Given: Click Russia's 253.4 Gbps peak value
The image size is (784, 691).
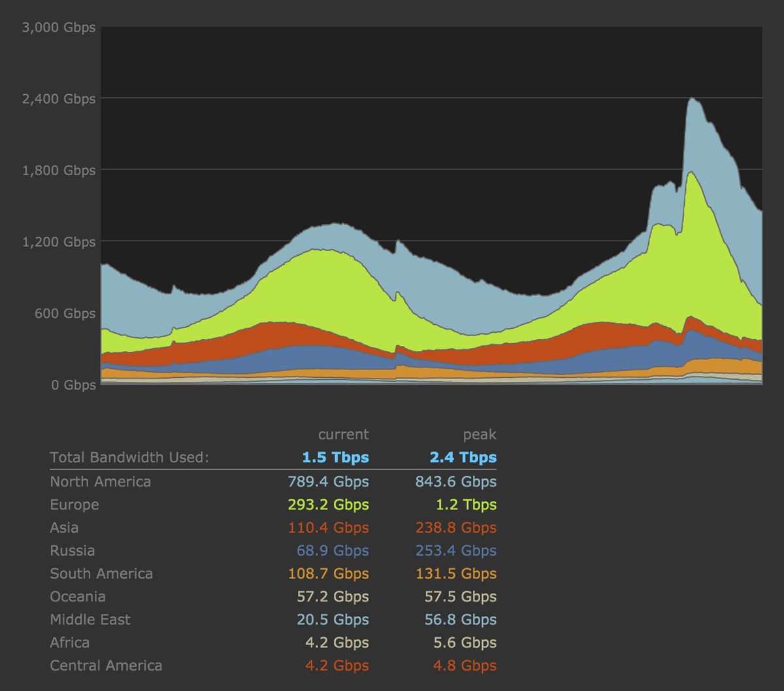Looking at the screenshot, I should coord(455,550).
